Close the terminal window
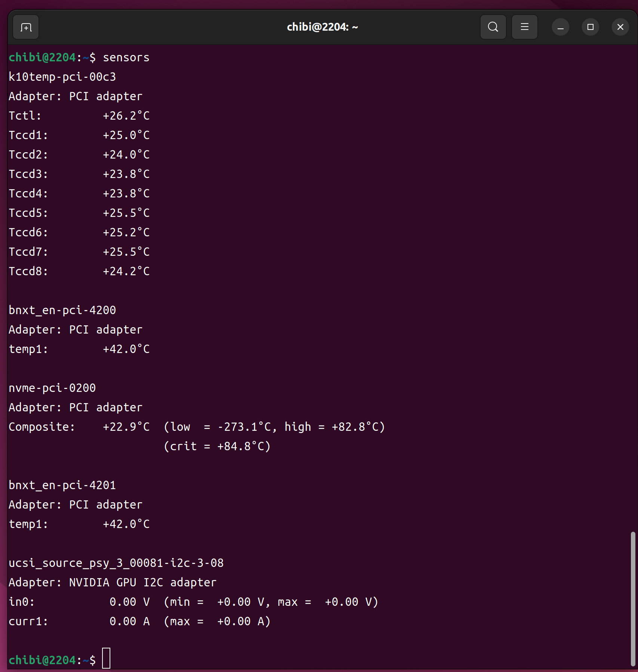The image size is (638, 672). point(620,27)
